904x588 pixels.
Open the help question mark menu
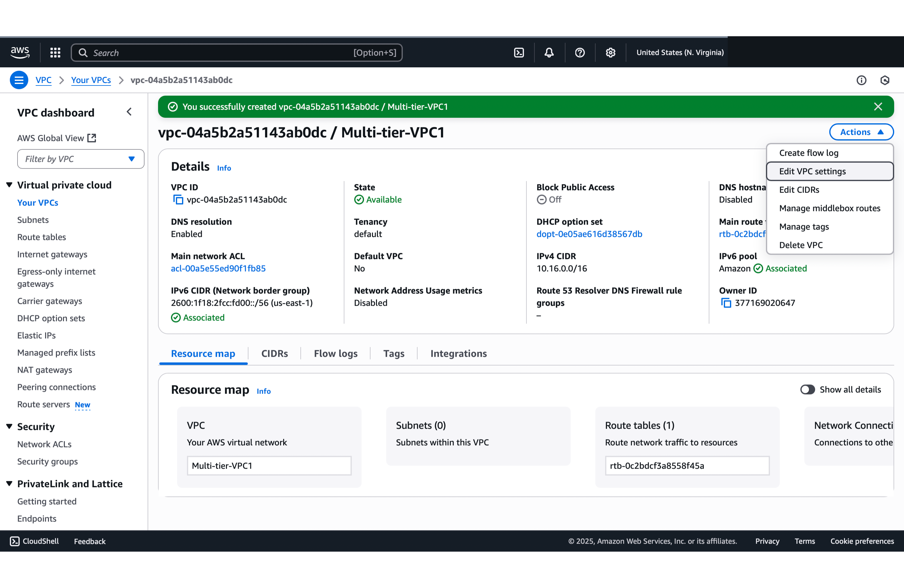coord(580,52)
